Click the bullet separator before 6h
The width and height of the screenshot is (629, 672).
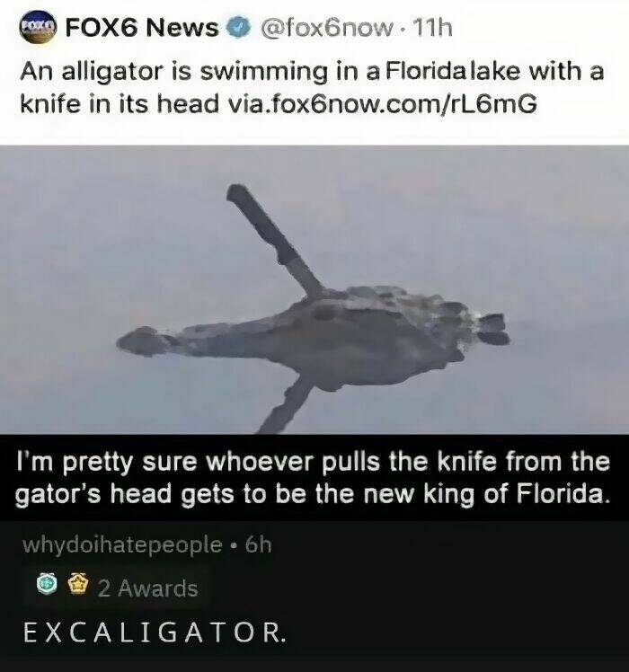coord(234,545)
